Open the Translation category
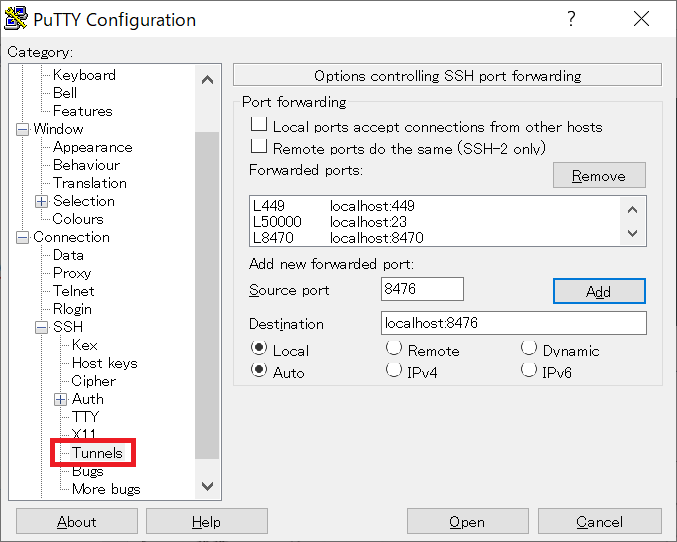Viewport: 677px width, 542px height. click(90, 183)
